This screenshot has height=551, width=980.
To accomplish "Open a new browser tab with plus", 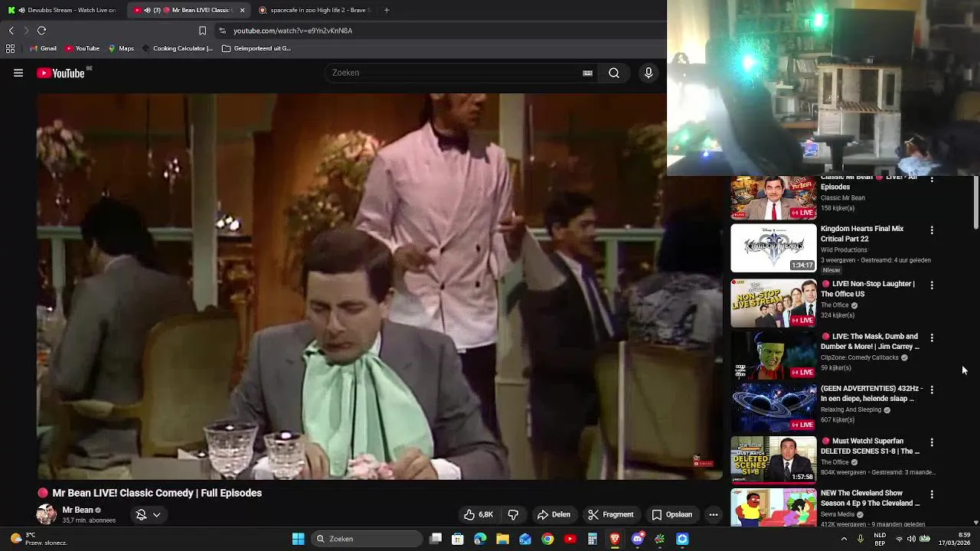I will pyautogui.click(x=387, y=10).
